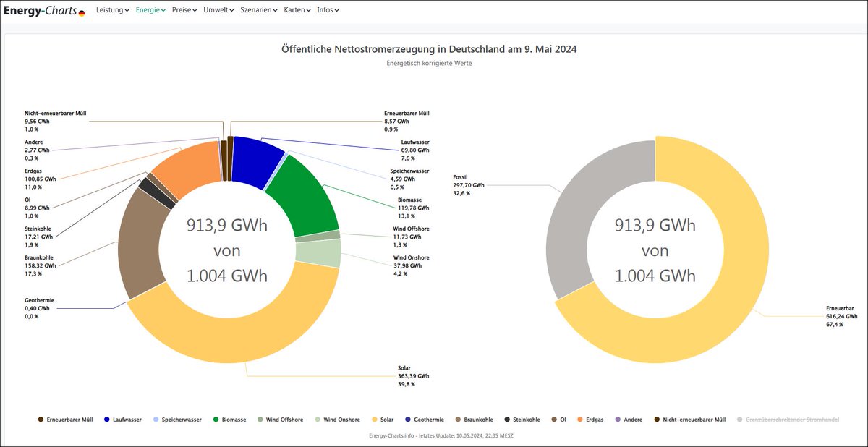Click the Braunkohle 158,32 GWh label
This screenshot has height=447, width=868.
(40, 265)
